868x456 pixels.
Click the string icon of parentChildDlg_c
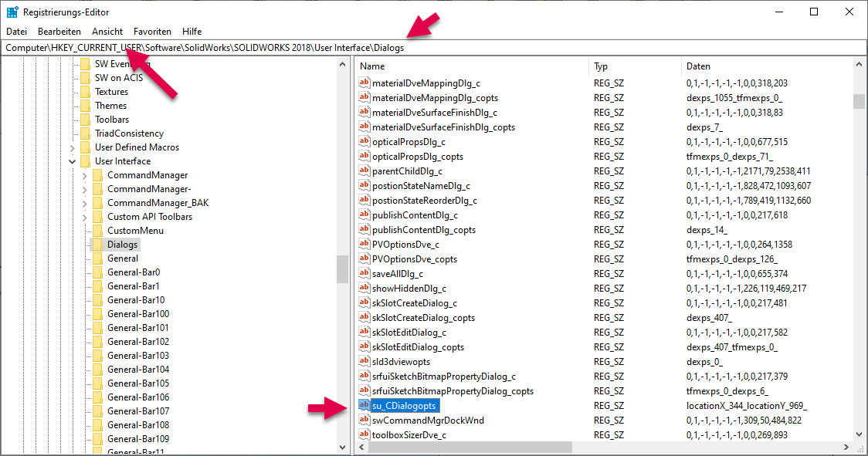(x=364, y=171)
